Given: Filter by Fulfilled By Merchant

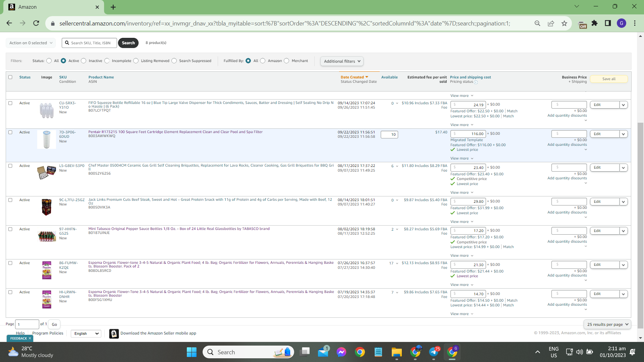Looking at the screenshot, I should click(x=286, y=61).
